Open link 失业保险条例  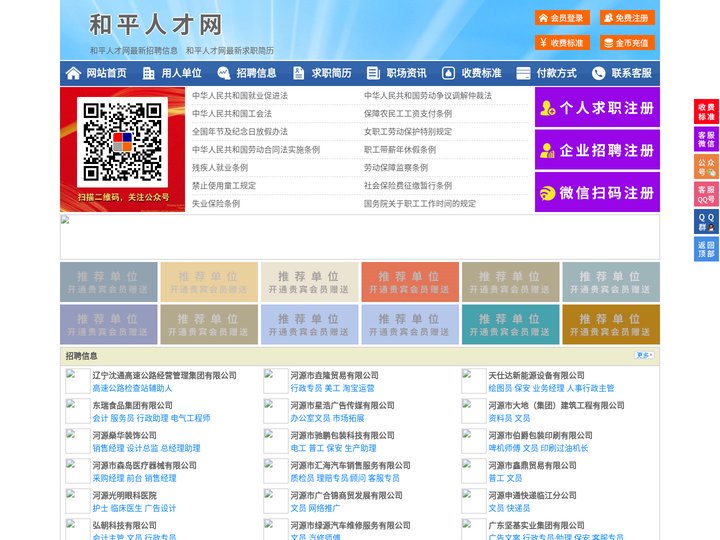216,203
